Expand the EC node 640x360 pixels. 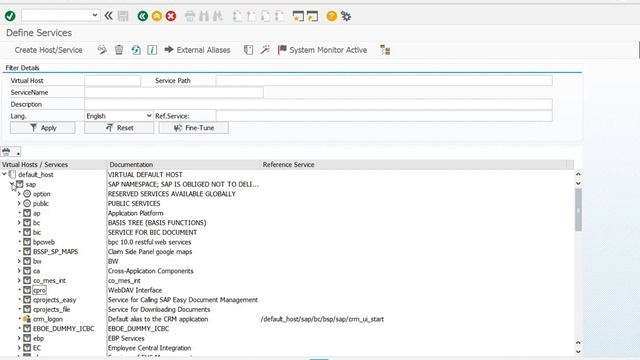tap(19, 348)
